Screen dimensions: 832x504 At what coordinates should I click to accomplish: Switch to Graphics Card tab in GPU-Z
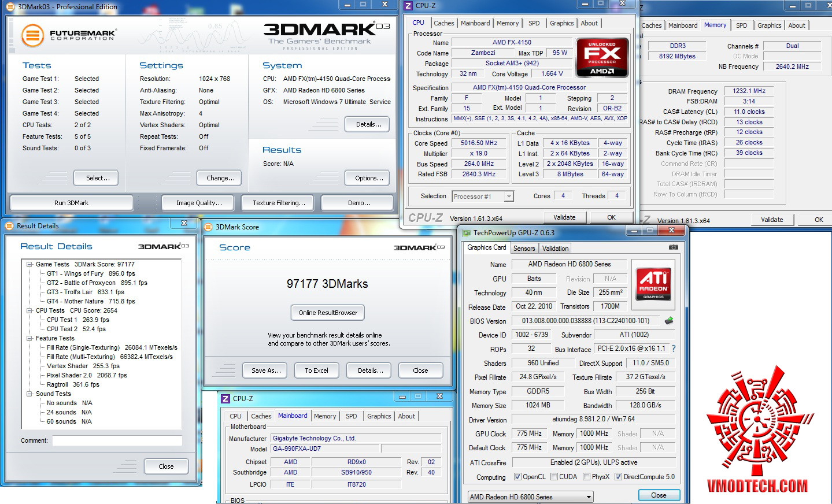487,247
